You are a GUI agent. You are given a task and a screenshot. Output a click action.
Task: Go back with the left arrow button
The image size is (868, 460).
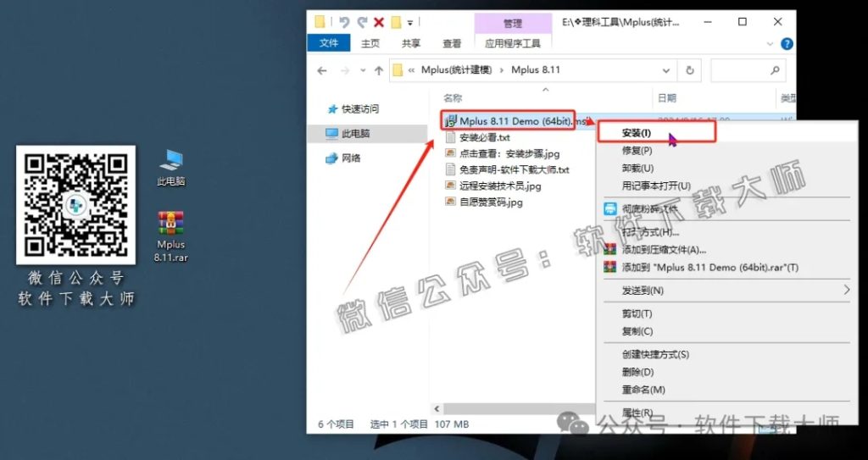(321, 70)
